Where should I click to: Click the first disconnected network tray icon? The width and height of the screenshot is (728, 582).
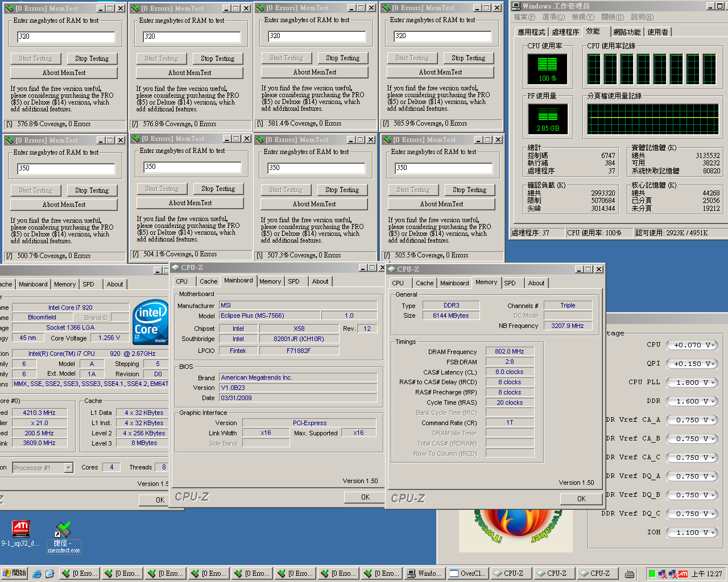(663, 574)
